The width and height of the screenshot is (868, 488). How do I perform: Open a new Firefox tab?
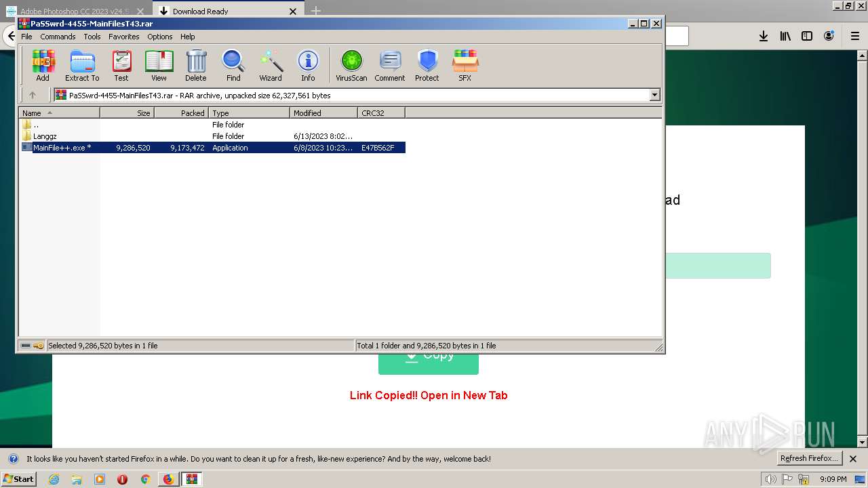(x=316, y=11)
